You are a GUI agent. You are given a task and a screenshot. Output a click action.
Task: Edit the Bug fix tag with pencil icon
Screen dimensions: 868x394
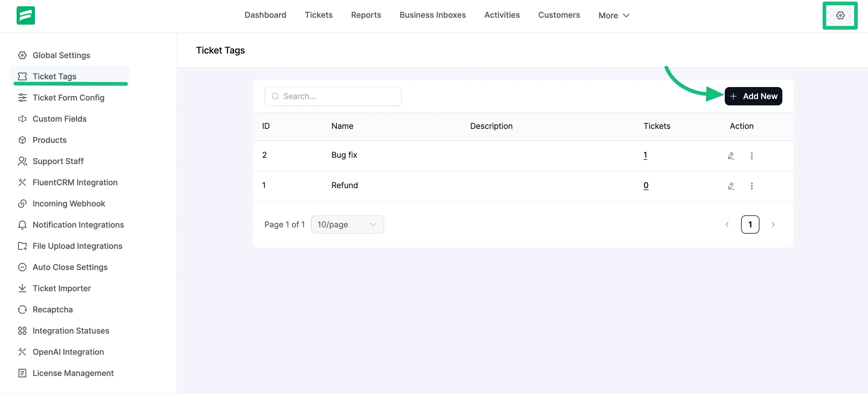(731, 155)
